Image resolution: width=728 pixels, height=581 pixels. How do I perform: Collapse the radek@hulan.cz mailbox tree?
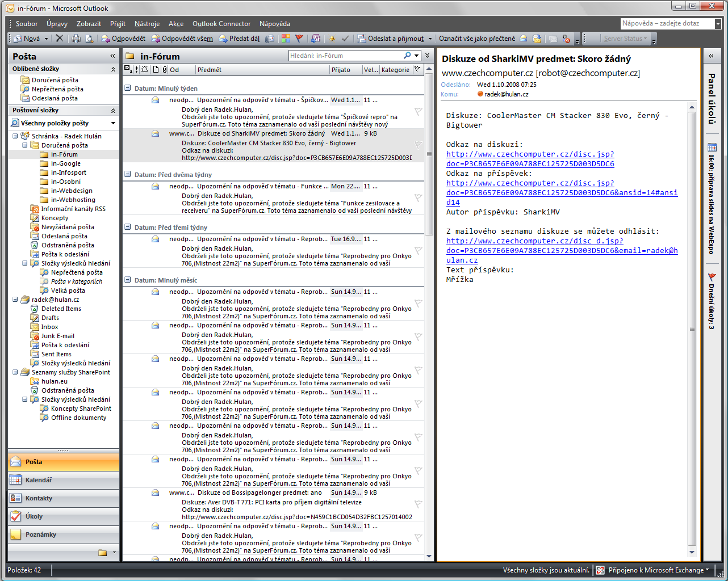click(15, 300)
